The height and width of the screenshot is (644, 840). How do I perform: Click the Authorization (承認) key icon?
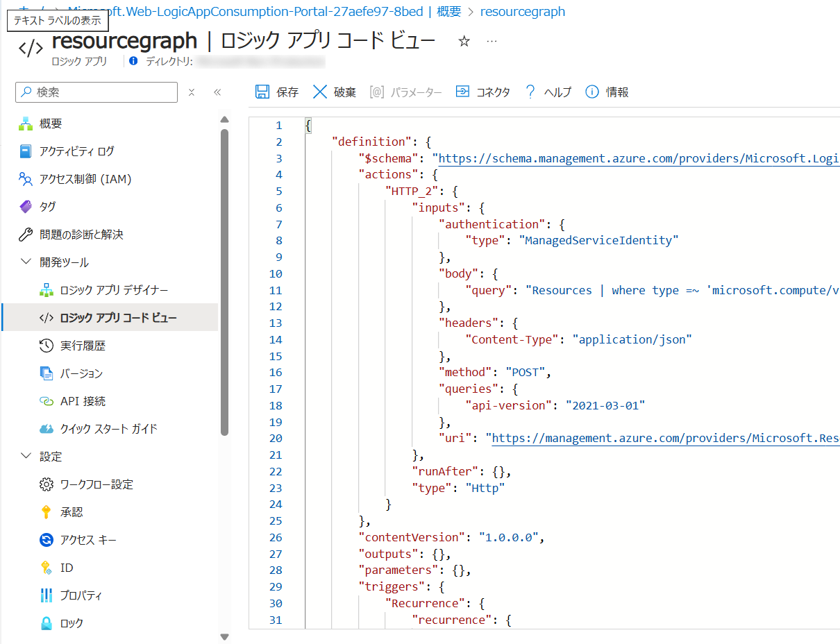[47, 512]
